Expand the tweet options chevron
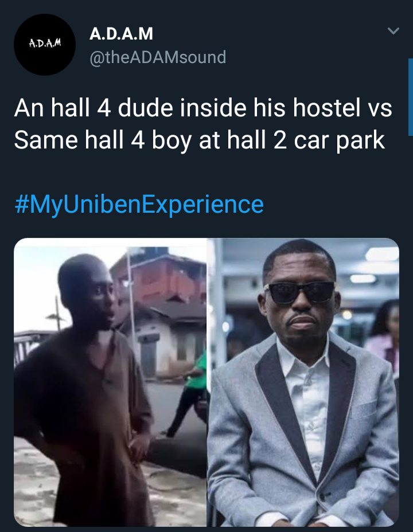Screen dimensions: 413x532 pos(393,31)
